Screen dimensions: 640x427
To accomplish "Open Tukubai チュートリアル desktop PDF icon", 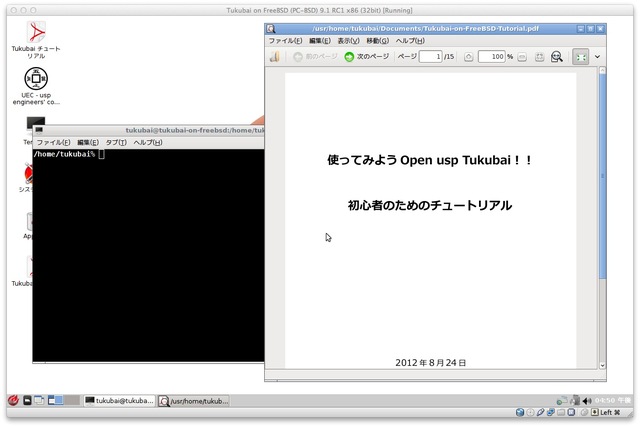I will pos(36,40).
